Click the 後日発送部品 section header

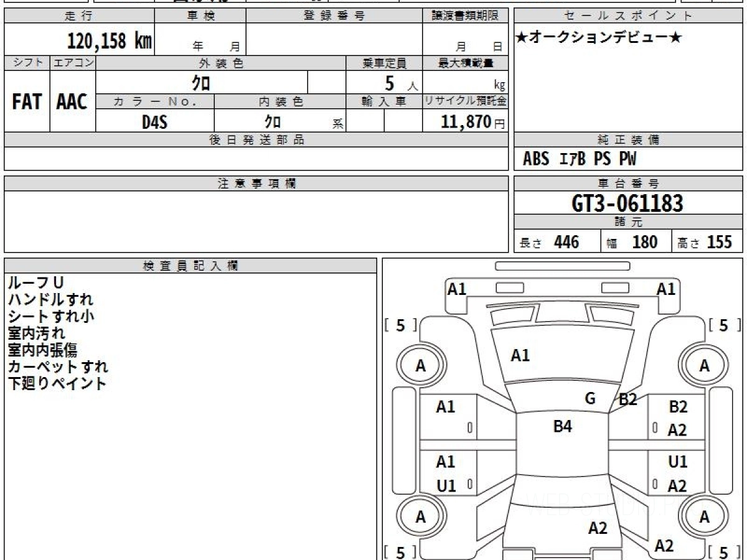point(256,140)
